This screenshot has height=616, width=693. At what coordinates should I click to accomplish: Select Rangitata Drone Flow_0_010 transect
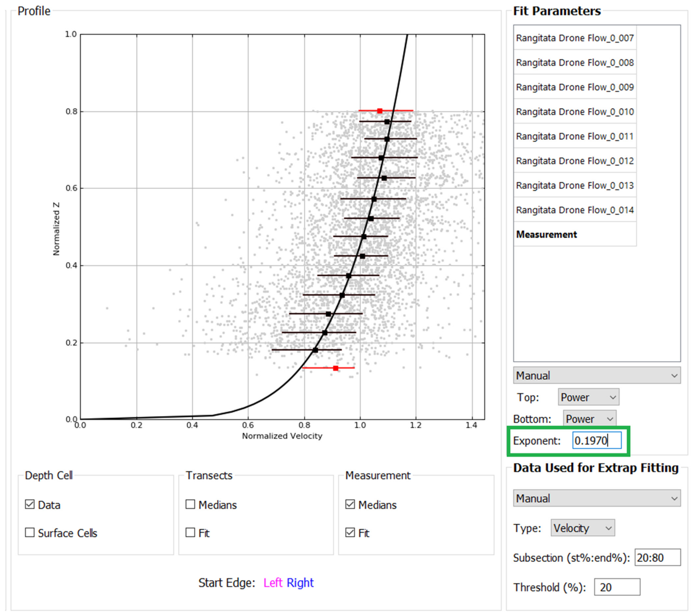(575, 111)
